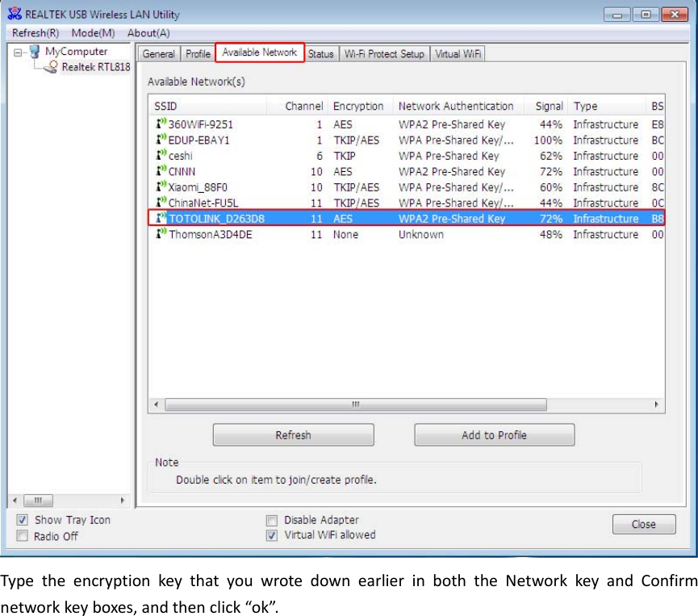This screenshot has height=616, width=698.
Task: Select the ceshi network row
Action: click(407, 156)
